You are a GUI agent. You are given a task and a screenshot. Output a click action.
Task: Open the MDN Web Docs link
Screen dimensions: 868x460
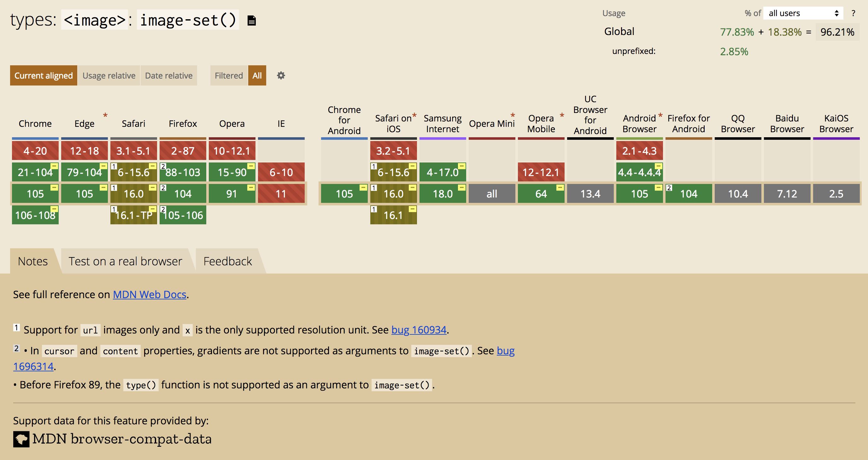149,294
